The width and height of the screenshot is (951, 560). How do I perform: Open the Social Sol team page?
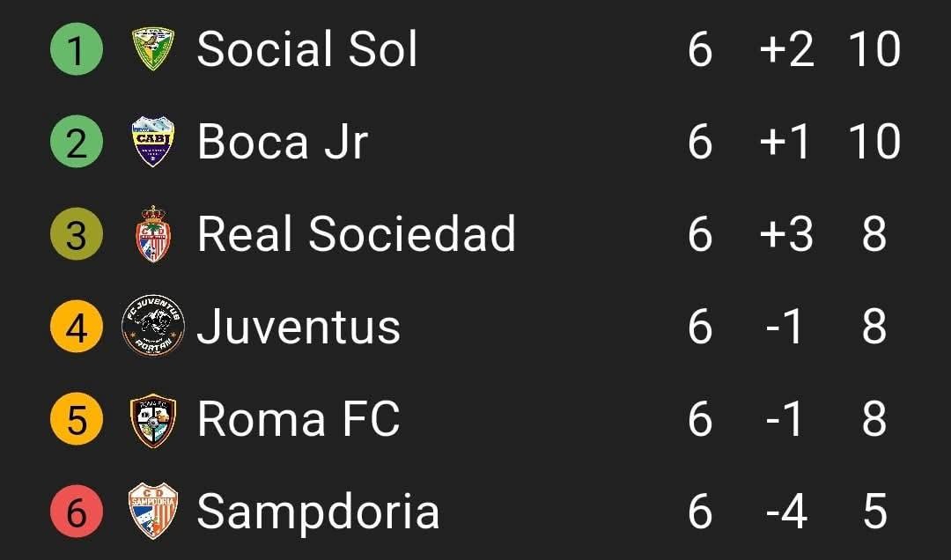307,49
